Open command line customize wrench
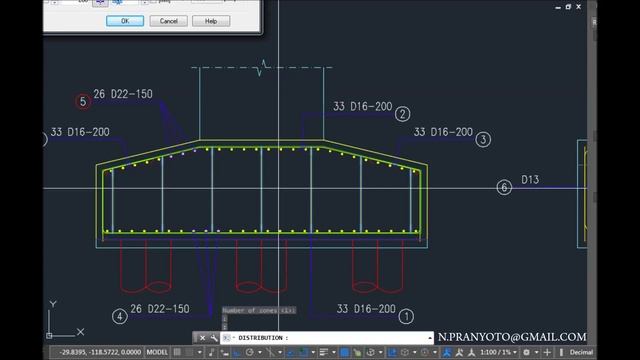 pyautogui.click(x=214, y=338)
